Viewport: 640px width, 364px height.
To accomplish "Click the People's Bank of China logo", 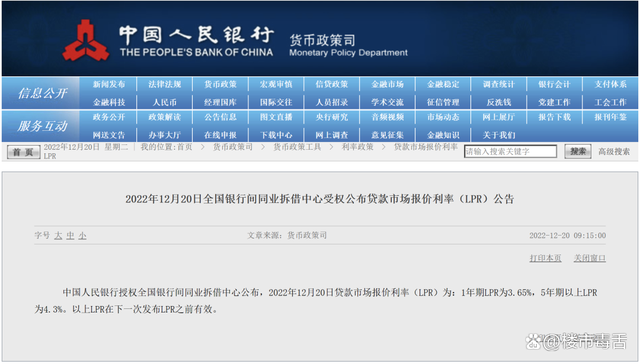I will click(86, 41).
